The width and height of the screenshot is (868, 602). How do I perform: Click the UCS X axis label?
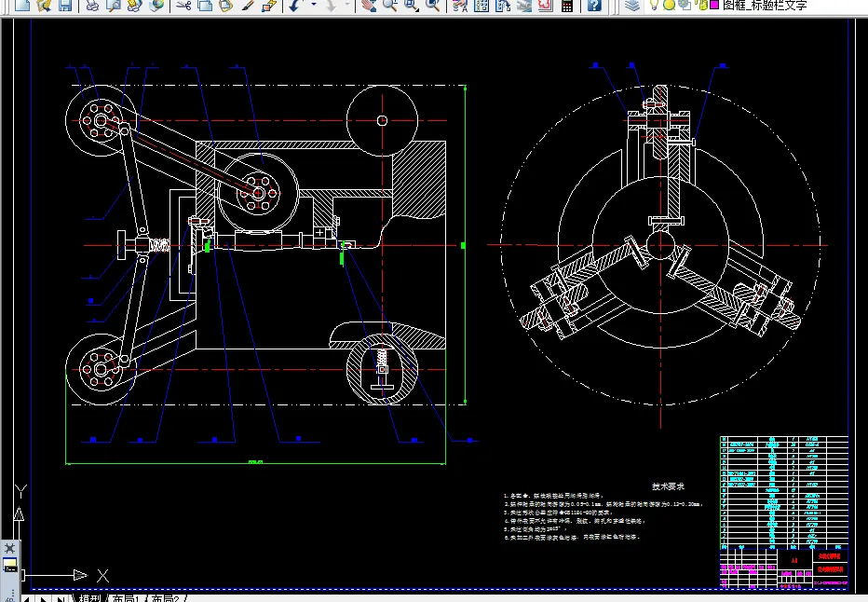(103, 575)
